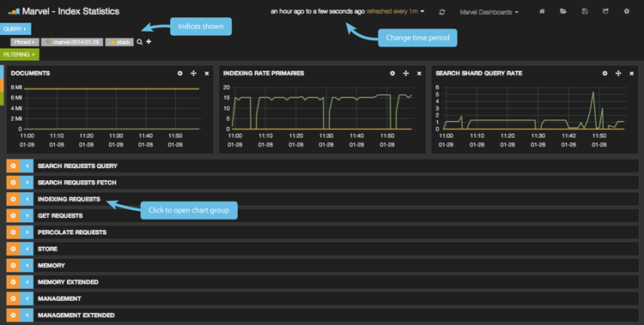The height and width of the screenshot is (325, 644).
Task: Expand Search Requests Query with blue chevron
Action: [x=27, y=166]
